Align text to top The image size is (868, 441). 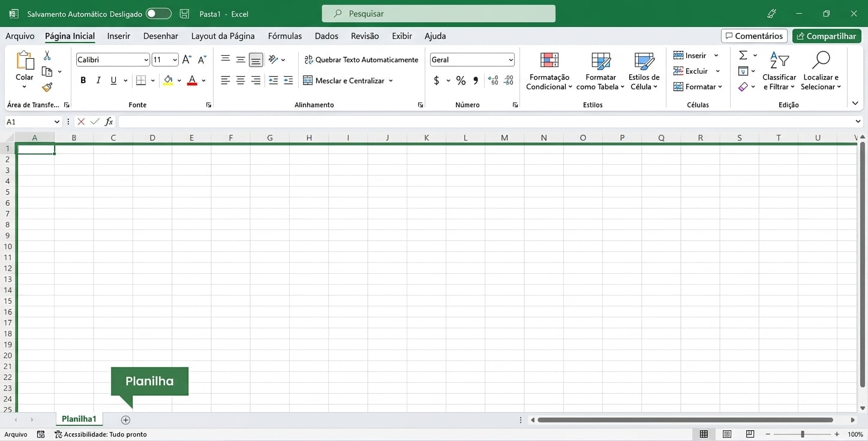(226, 59)
